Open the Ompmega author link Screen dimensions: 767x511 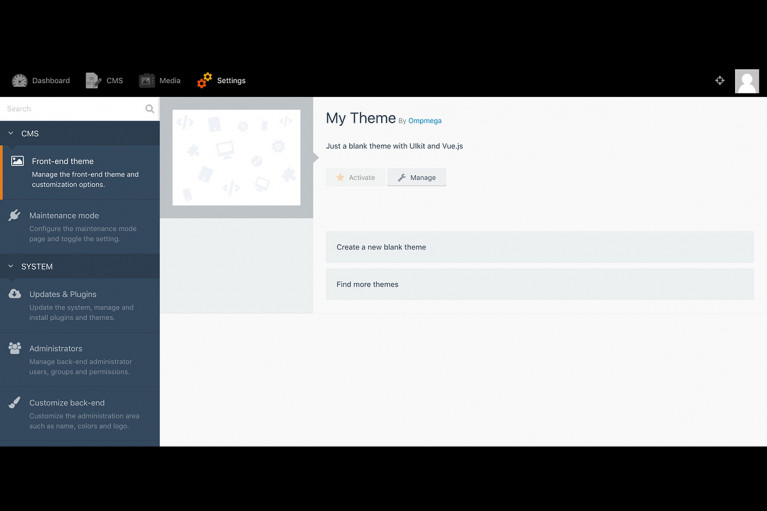[x=425, y=121]
